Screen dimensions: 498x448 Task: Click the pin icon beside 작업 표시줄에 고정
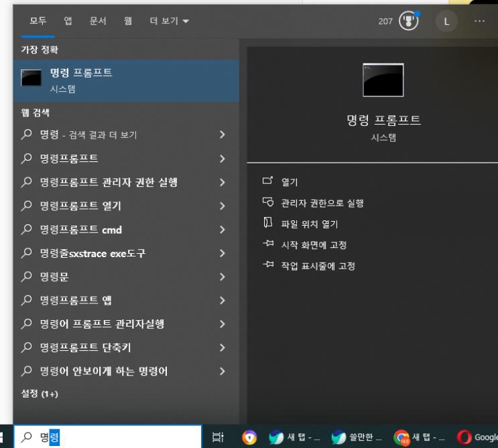coord(267,265)
